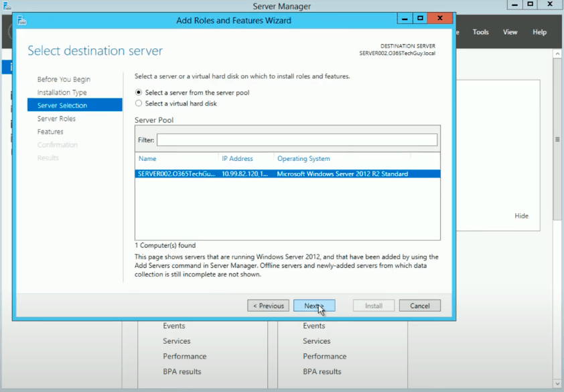Open Before You Begin wizard step
564x392 pixels.
(64, 79)
